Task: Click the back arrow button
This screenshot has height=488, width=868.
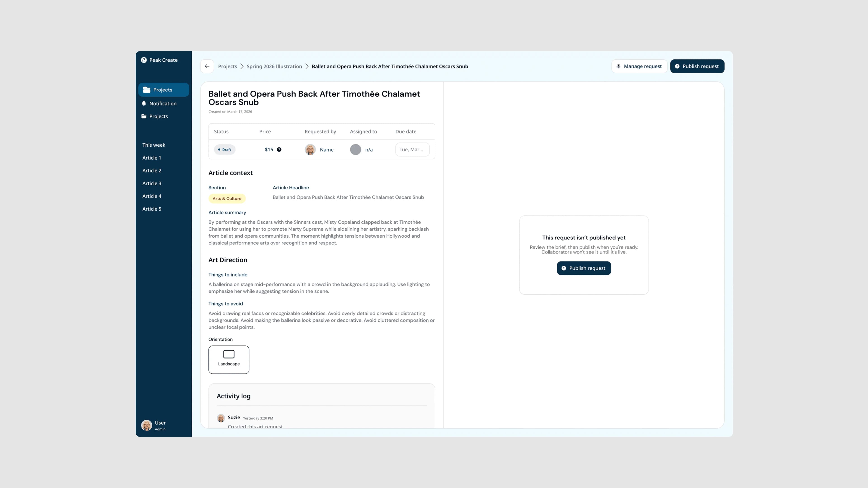Action: click(x=207, y=66)
